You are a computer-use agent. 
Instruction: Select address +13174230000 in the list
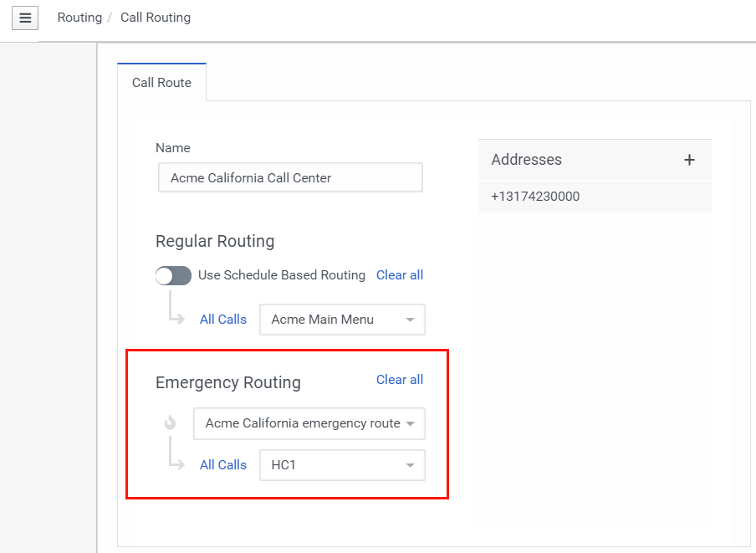coord(535,197)
